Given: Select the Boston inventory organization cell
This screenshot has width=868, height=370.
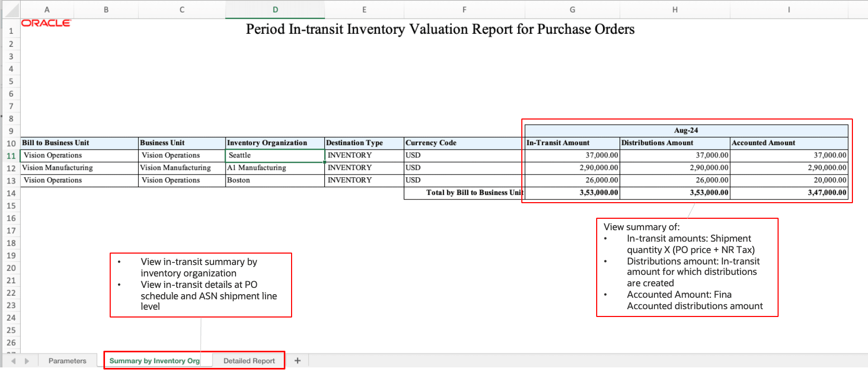Looking at the screenshot, I should 275,180.
